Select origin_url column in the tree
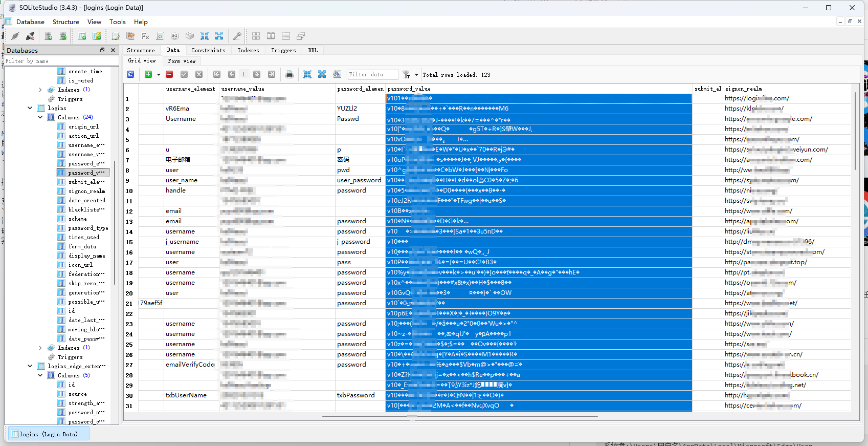This screenshot has width=868, height=446. click(83, 126)
